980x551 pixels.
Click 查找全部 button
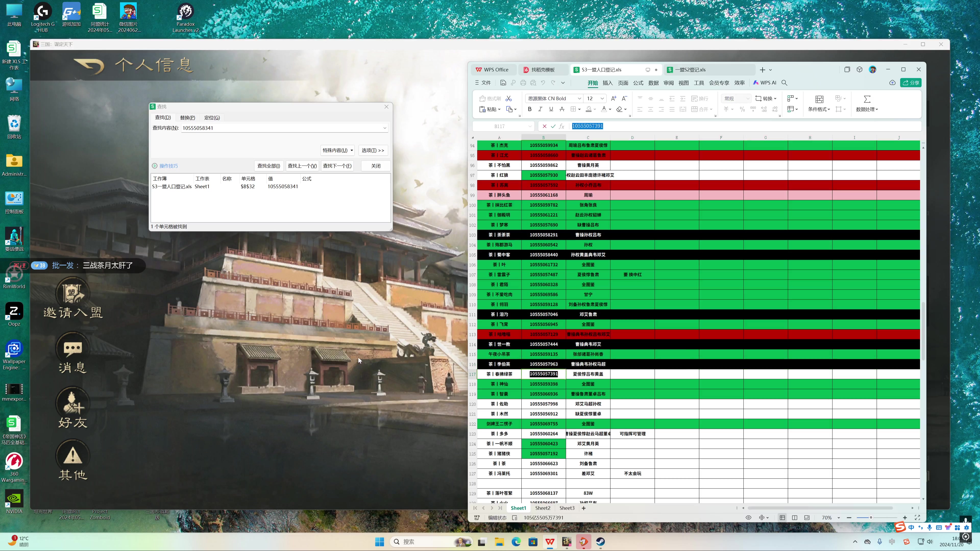268,166
